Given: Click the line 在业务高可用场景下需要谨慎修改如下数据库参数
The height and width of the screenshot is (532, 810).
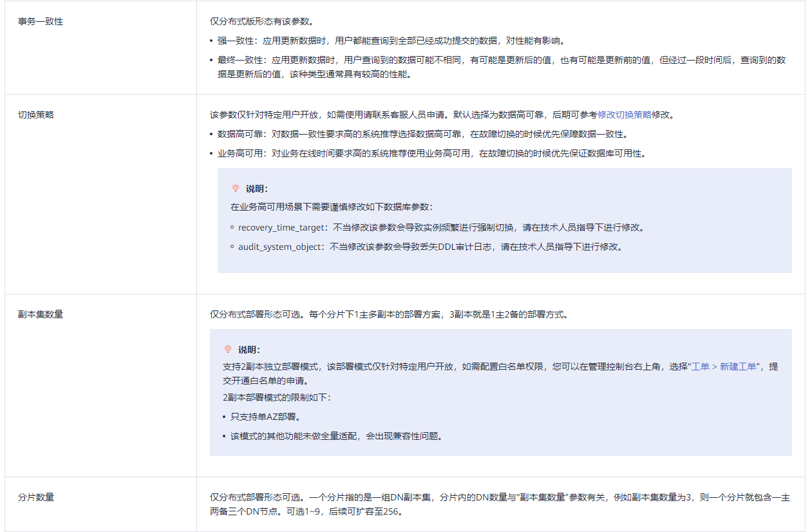Looking at the screenshot, I should click(332, 207).
